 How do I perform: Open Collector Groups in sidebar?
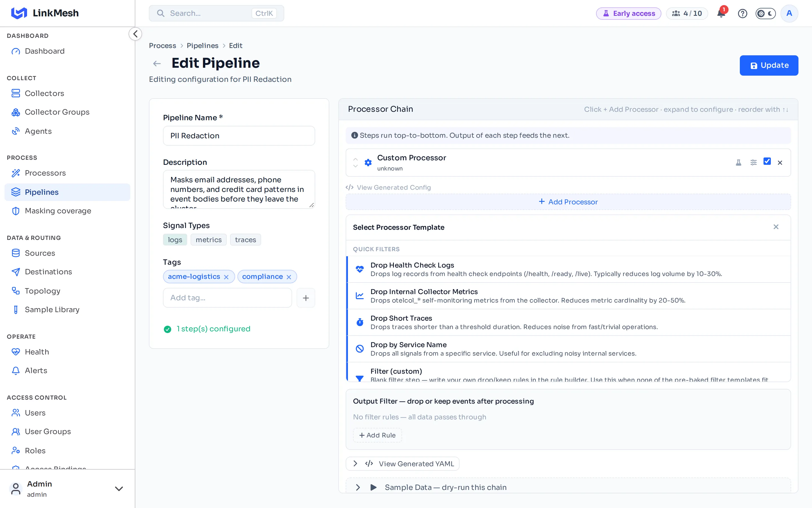[67, 112]
